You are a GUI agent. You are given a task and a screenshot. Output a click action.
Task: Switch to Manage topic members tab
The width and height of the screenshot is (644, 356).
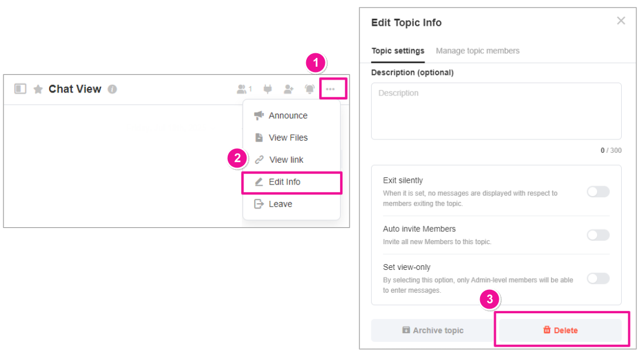(478, 51)
